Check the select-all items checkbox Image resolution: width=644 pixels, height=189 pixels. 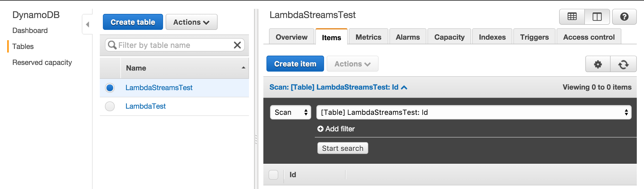coord(274,175)
